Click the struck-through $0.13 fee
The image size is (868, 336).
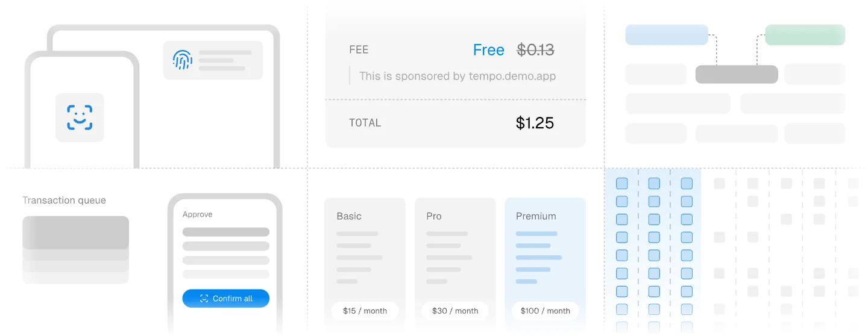[x=536, y=50]
